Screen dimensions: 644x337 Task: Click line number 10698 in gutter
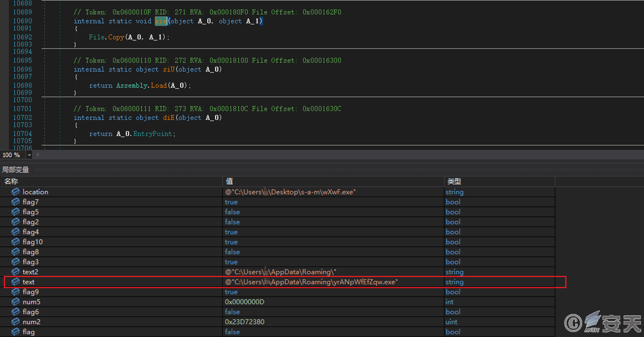tap(22, 85)
